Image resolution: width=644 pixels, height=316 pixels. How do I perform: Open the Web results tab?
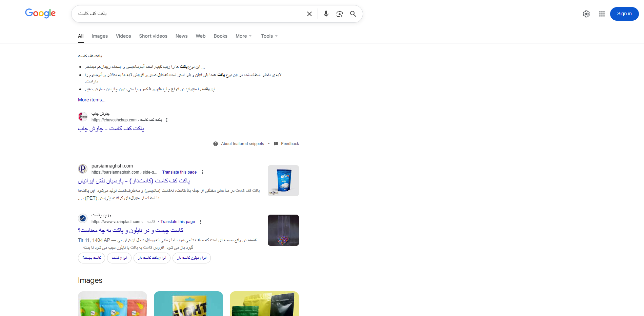[201, 36]
